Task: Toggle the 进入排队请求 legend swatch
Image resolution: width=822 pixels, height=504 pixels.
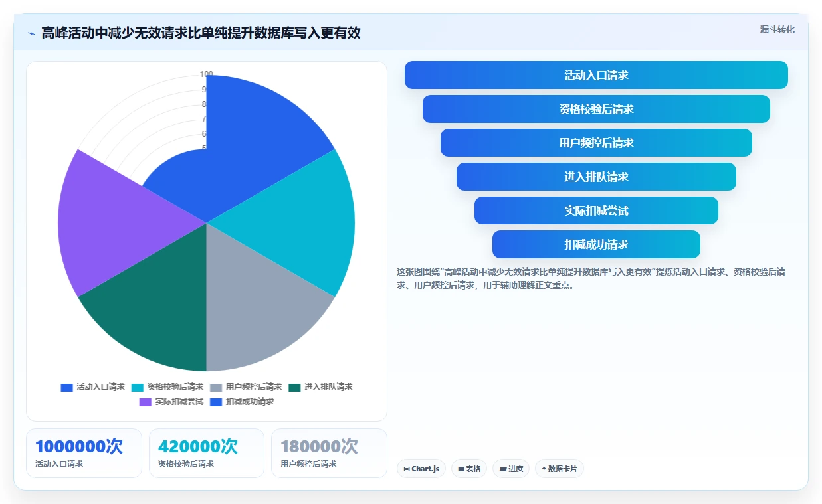Action: [x=294, y=387]
